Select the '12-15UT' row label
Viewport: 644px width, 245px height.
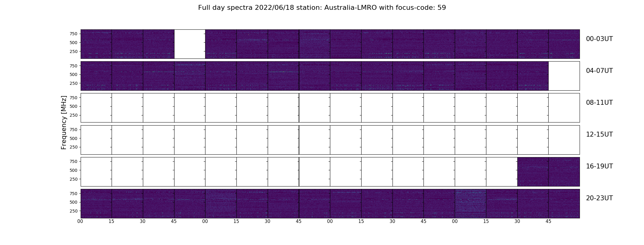pyautogui.click(x=599, y=134)
